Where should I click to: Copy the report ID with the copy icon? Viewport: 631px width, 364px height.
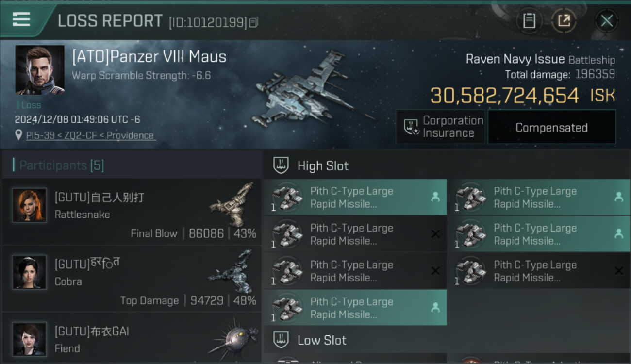[x=254, y=22]
